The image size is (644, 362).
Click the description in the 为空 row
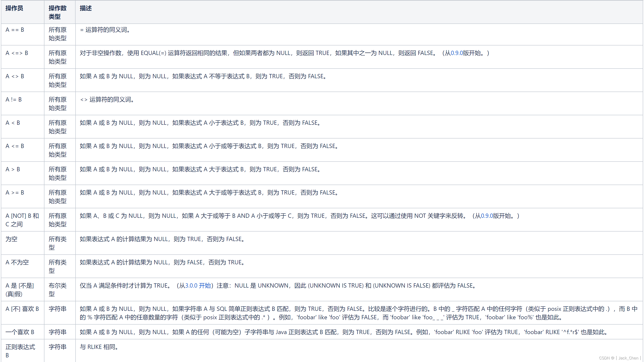[162, 239]
